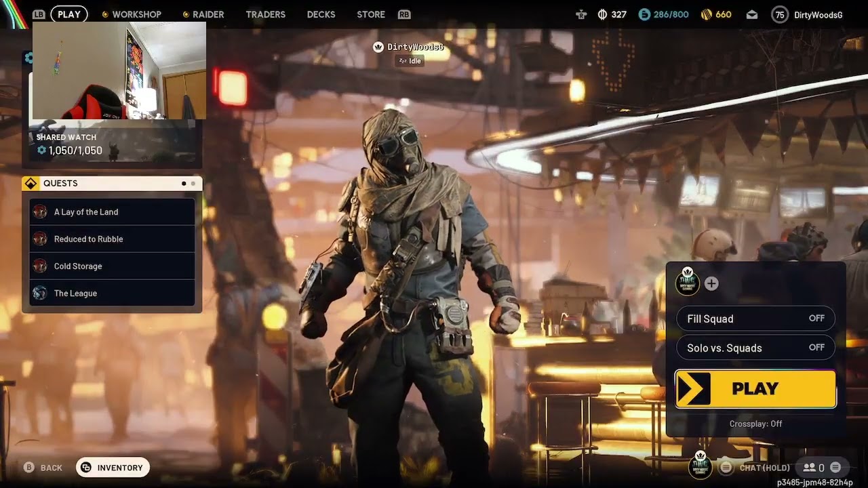The width and height of the screenshot is (868, 488).
Task: Toggle Solo vs. Squads setting
Action: click(x=755, y=348)
